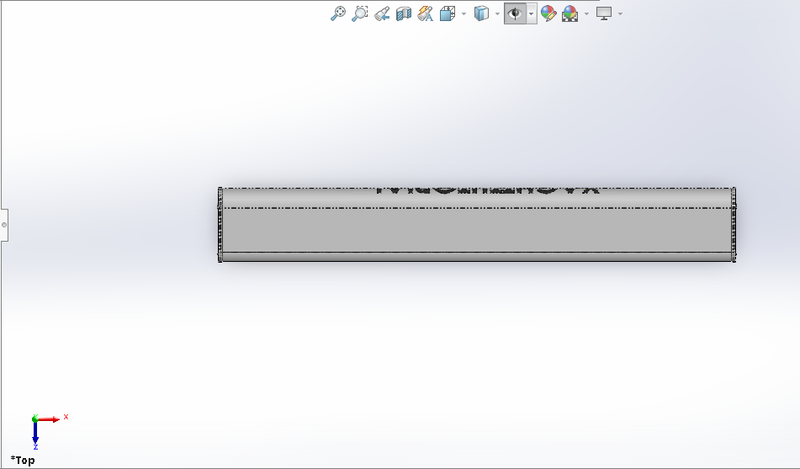Open the Display Style dropdown arrow
800x469 pixels.
(496, 14)
